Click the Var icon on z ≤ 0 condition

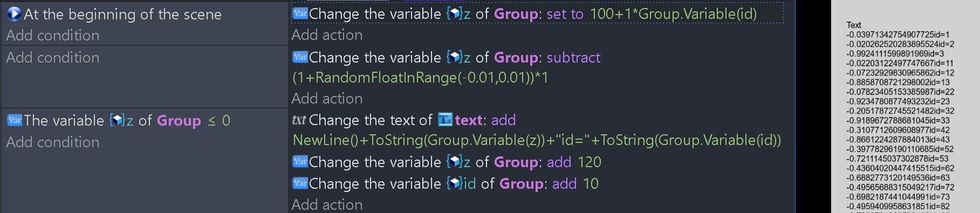coord(15,120)
